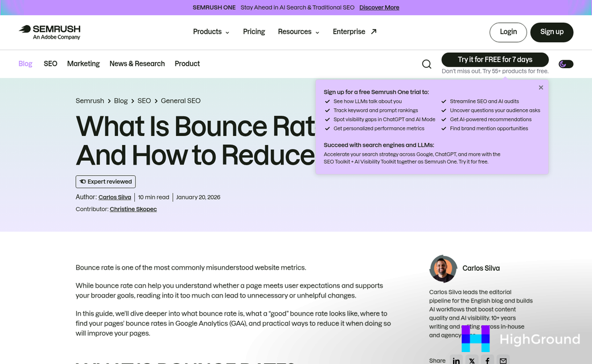Share article on X
Viewport: 592px width, 364px height.
pos(472,361)
